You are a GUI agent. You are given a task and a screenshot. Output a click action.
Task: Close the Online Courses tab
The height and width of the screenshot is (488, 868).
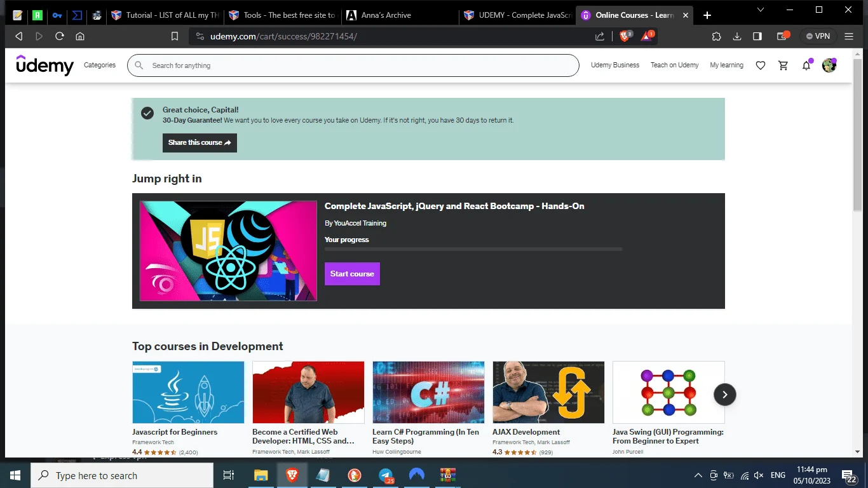684,15
